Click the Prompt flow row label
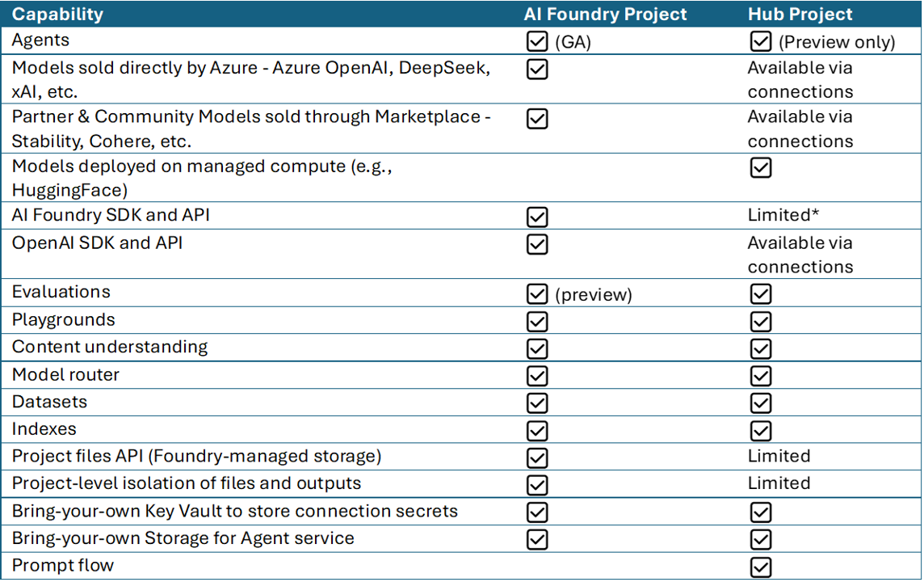924x582 pixels. 62,566
